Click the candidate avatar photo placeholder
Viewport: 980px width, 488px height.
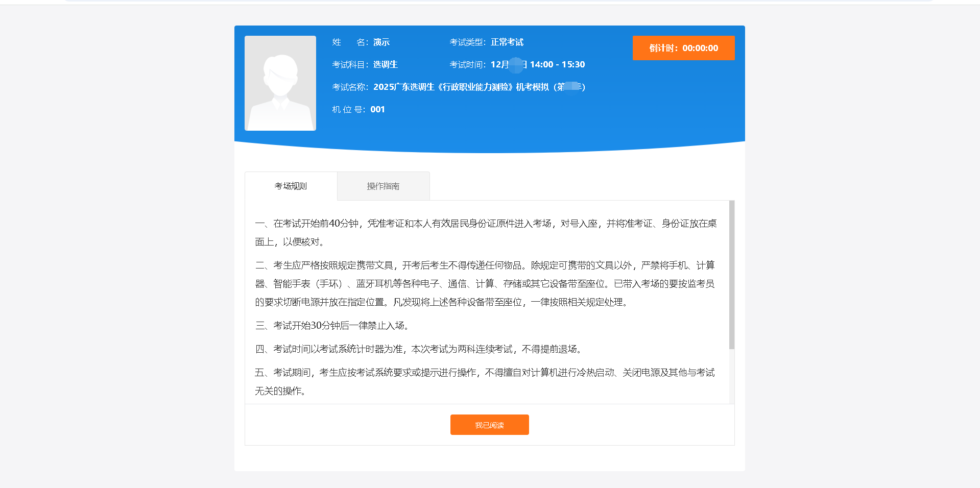pyautogui.click(x=280, y=83)
